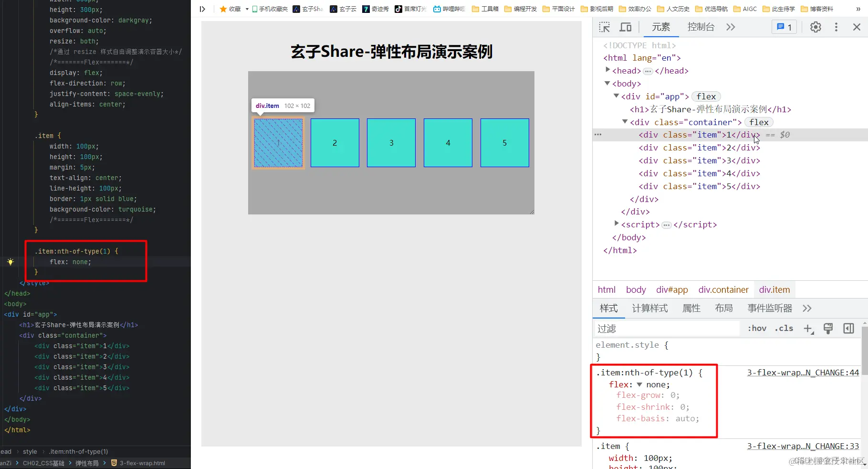
Task: Open the 玄子云 bookmark
Action: click(343, 9)
